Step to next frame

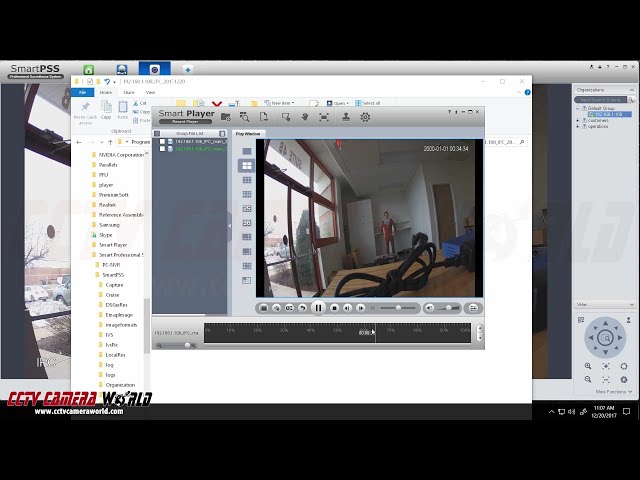360,308
